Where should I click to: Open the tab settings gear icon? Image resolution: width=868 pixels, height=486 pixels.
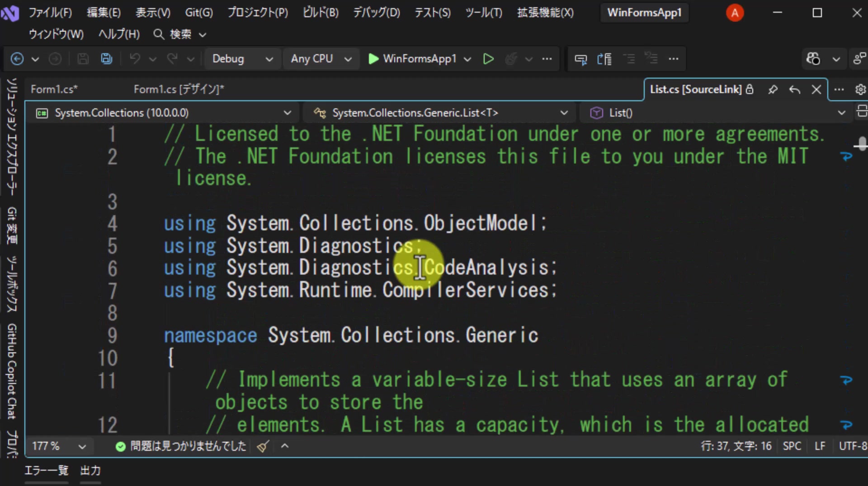860,89
